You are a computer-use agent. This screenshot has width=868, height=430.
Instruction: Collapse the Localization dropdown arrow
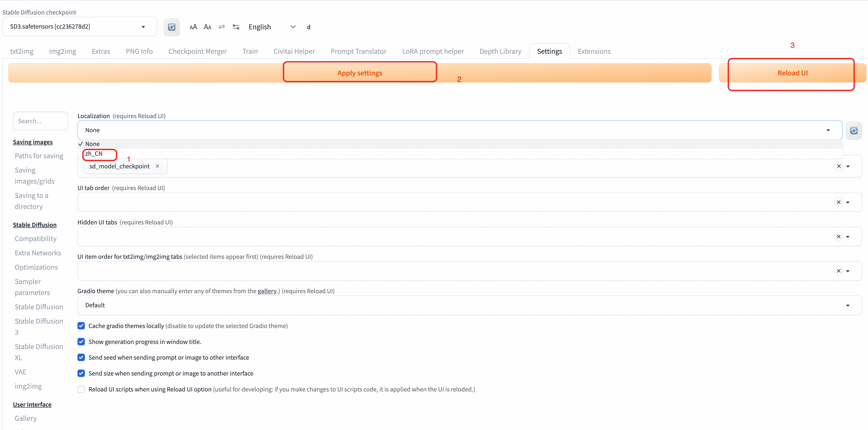pyautogui.click(x=828, y=130)
